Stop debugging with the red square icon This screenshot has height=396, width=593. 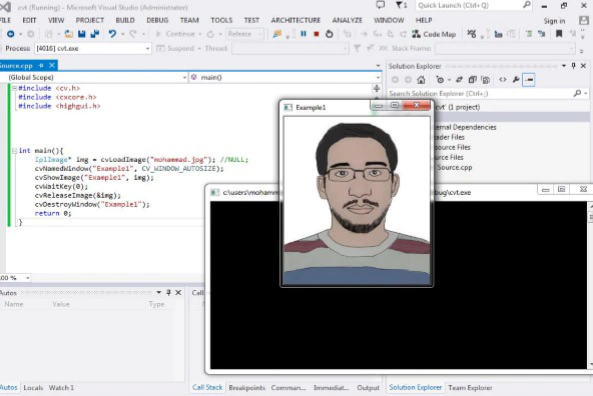[316, 34]
